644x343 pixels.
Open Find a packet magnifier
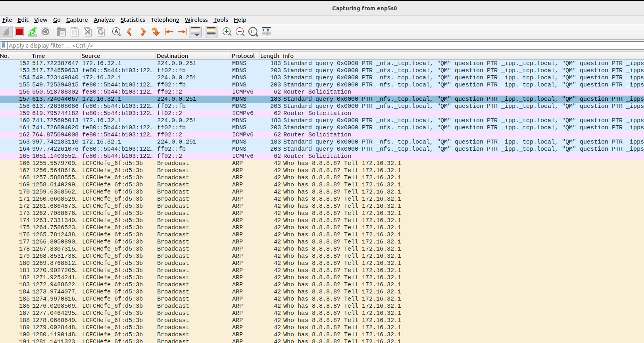coord(116,32)
